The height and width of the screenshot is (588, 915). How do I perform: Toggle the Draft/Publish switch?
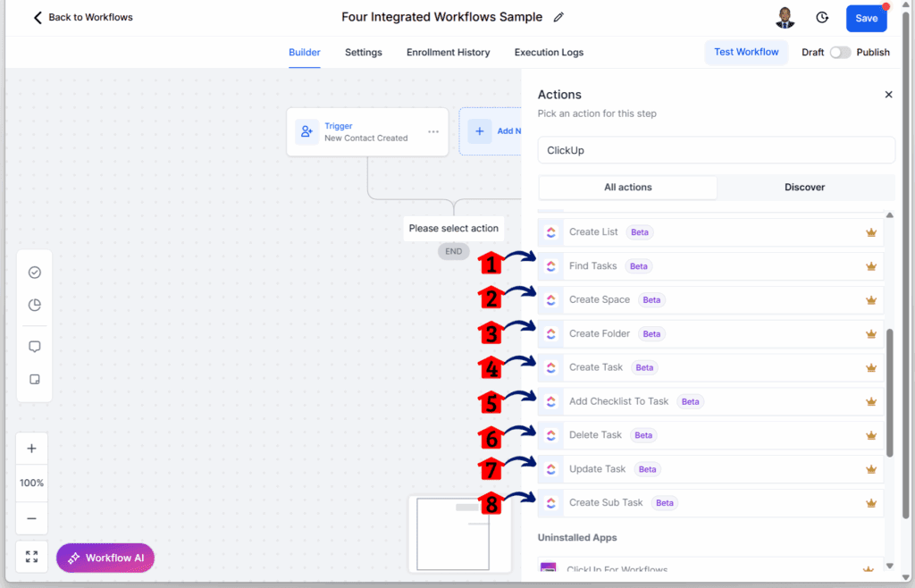coord(840,53)
